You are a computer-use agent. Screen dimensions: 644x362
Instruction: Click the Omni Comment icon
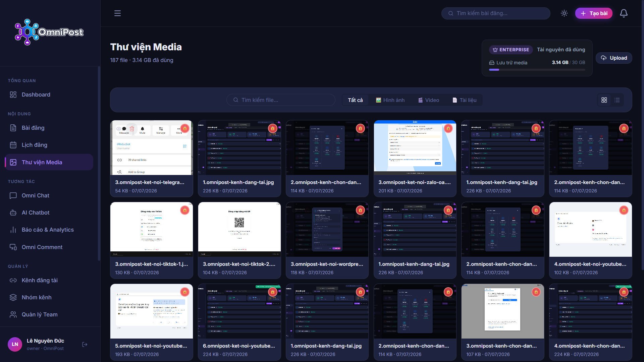coord(13,247)
